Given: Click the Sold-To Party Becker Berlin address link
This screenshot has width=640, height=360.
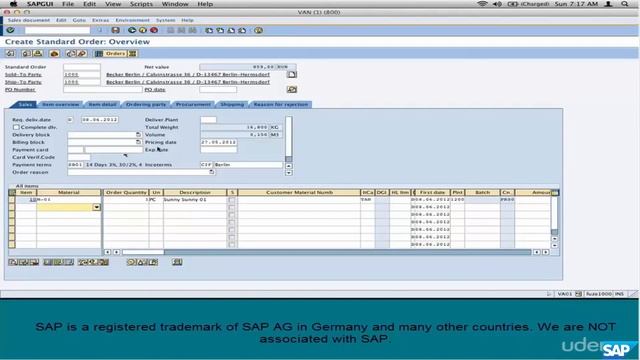Looking at the screenshot, I should pos(188,74).
